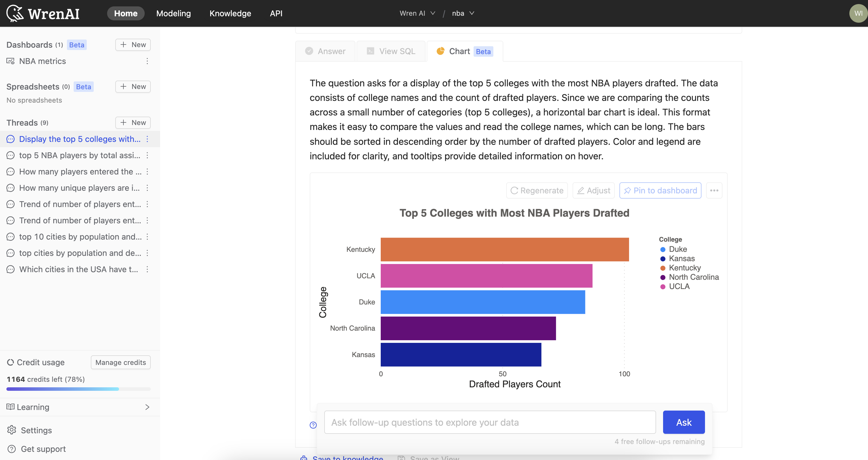Click the Kentucky legend color dot

pyautogui.click(x=662, y=268)
